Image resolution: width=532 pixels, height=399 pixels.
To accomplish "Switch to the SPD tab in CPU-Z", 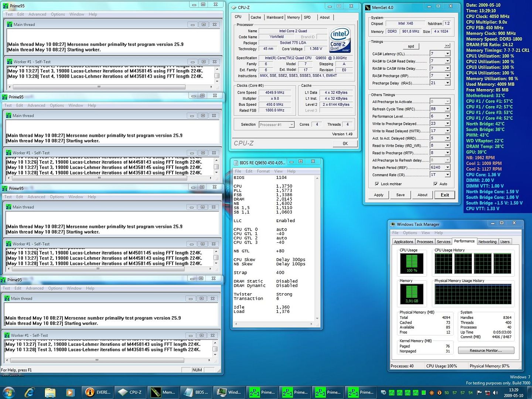I will pos(307,17).
